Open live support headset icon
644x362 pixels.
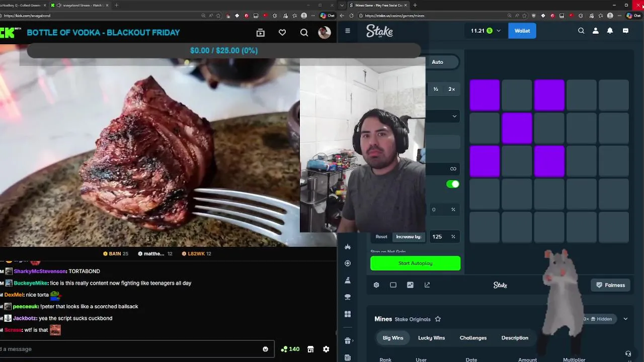pyautogui.click(x=628, y=354)
